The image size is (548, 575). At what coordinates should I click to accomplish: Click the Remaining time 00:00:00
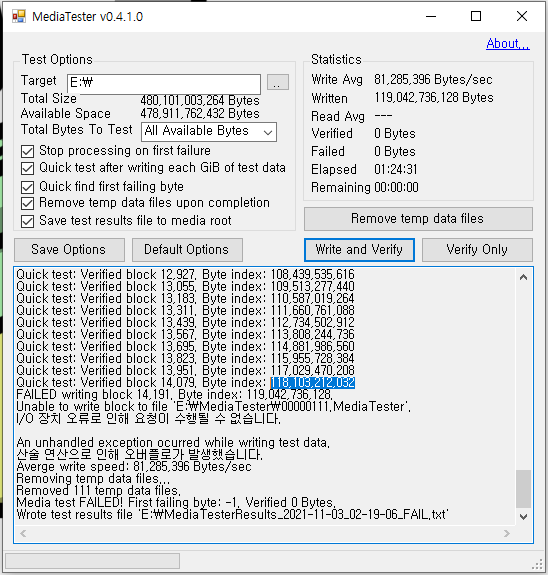[396, 187]
